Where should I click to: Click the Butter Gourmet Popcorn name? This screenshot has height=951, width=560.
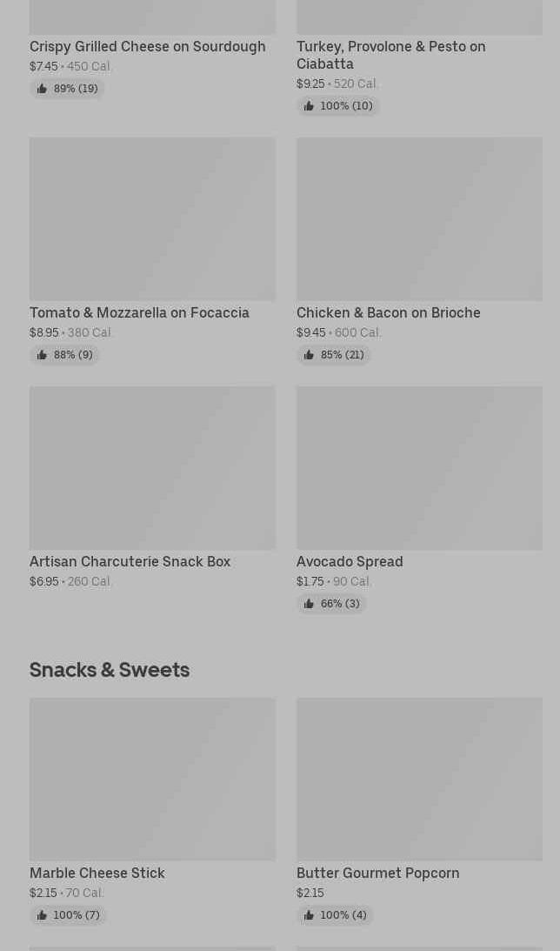pyautogui.click(x=377, y=874)
